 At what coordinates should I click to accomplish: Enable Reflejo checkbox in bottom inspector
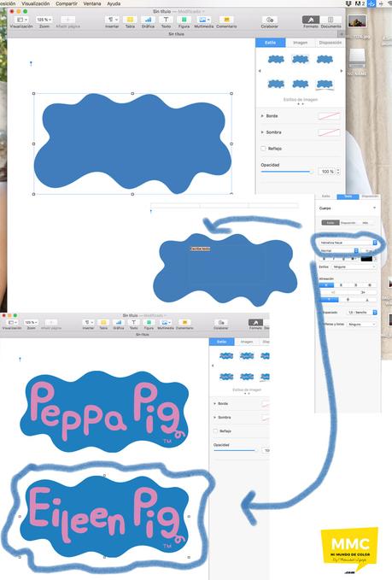pyautogui.click(x=215, y=431)
